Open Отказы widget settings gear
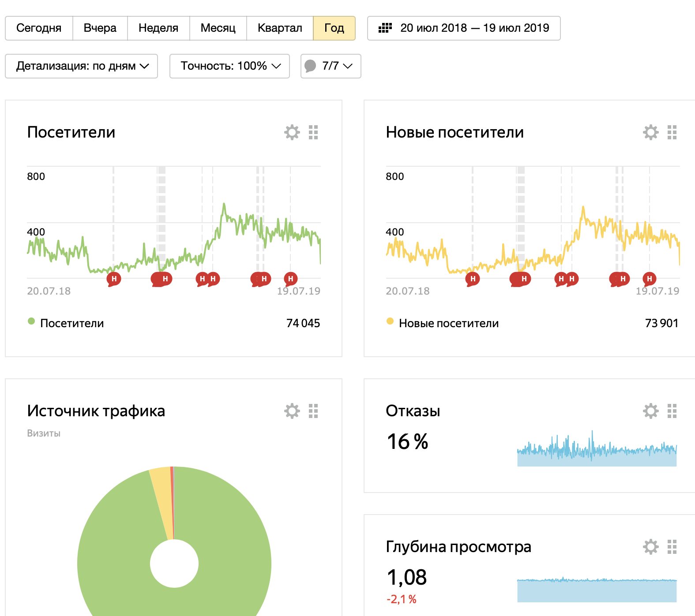Screen dimensions: 695x616 650,411
